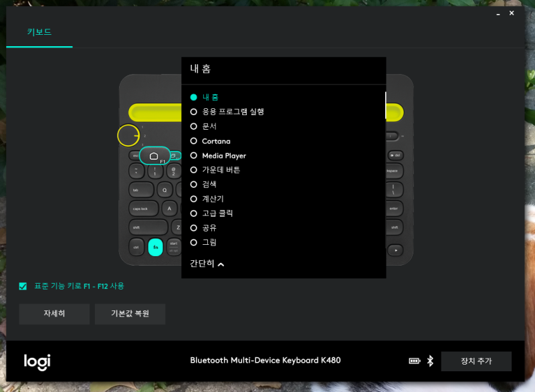
Task: Click the 내 홈 panel heading
Action: (200, 69)
